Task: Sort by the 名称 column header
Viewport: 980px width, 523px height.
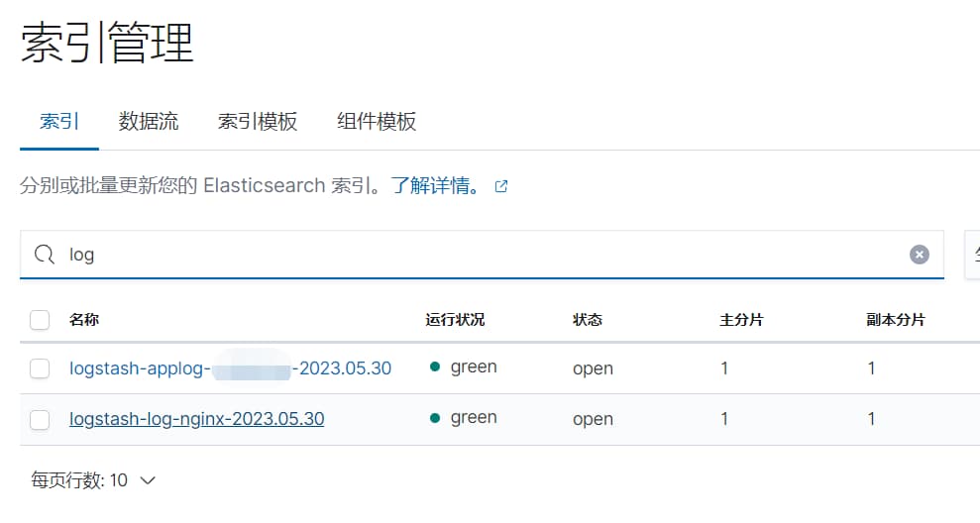Action: [x=84, y=320]
